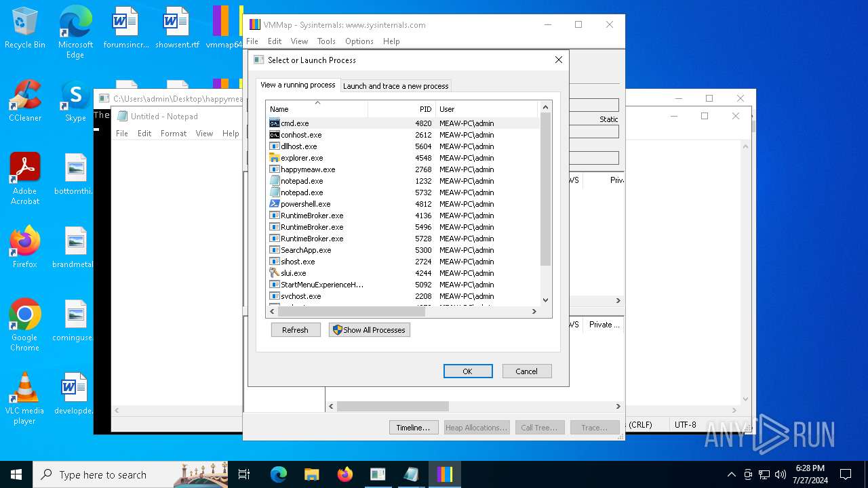Click the happymeaw.exe process icon
The height and width of the screenshot is (488, 868).
(275, 169)
